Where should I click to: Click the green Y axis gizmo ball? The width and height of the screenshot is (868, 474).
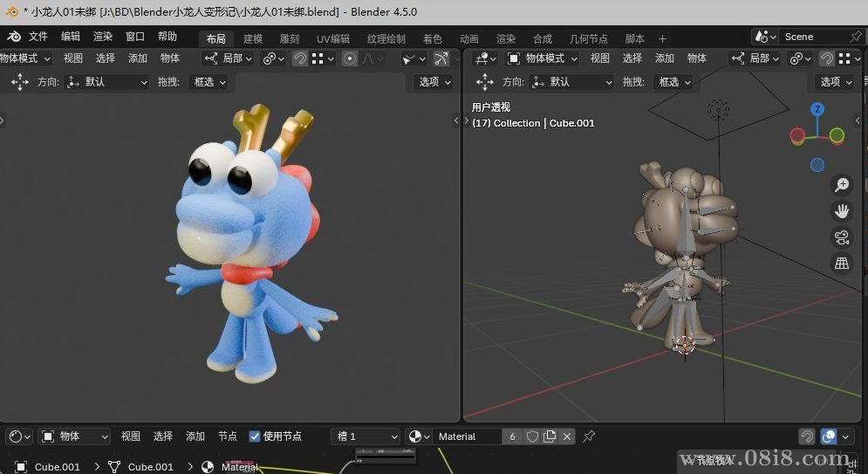pos(837,135)
